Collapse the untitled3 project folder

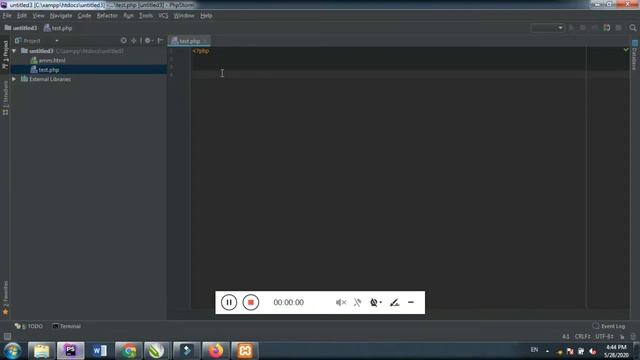click(14, 51)
